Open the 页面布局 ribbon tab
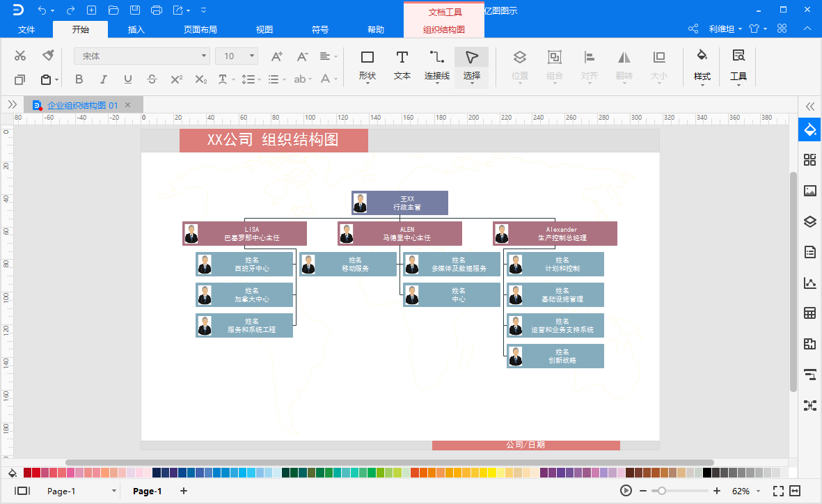 200,30
